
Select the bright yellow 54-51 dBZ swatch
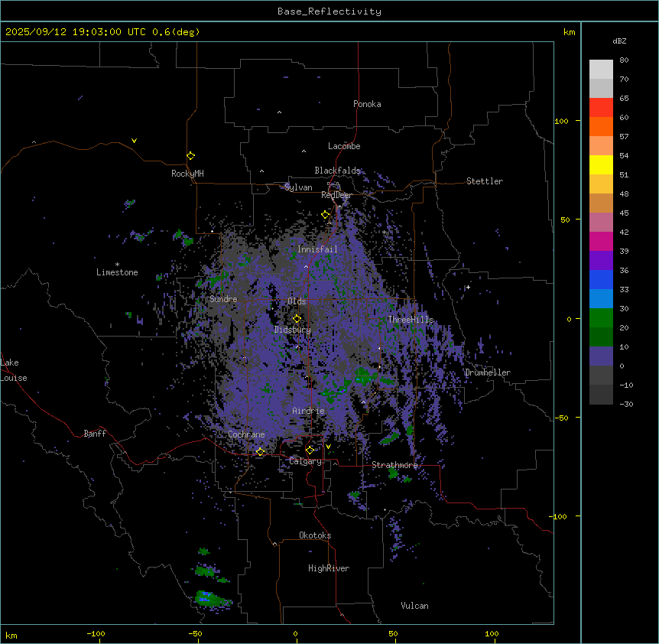coord(601,164)
